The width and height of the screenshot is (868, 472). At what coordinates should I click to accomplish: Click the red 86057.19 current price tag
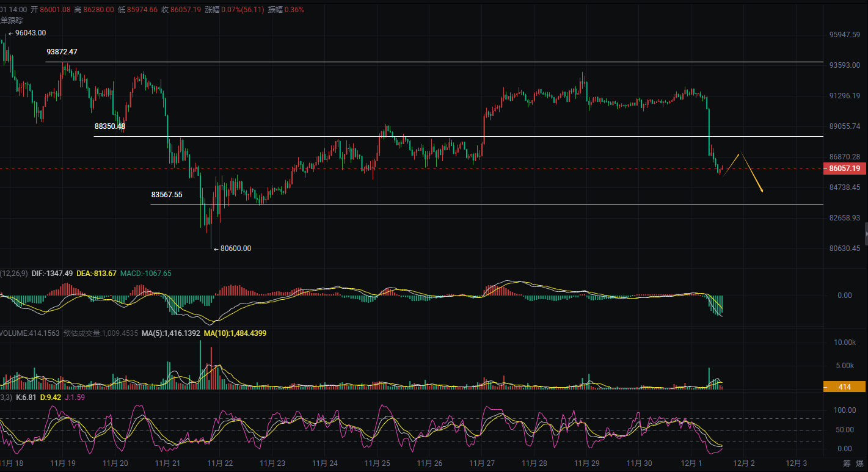(845, 169)
